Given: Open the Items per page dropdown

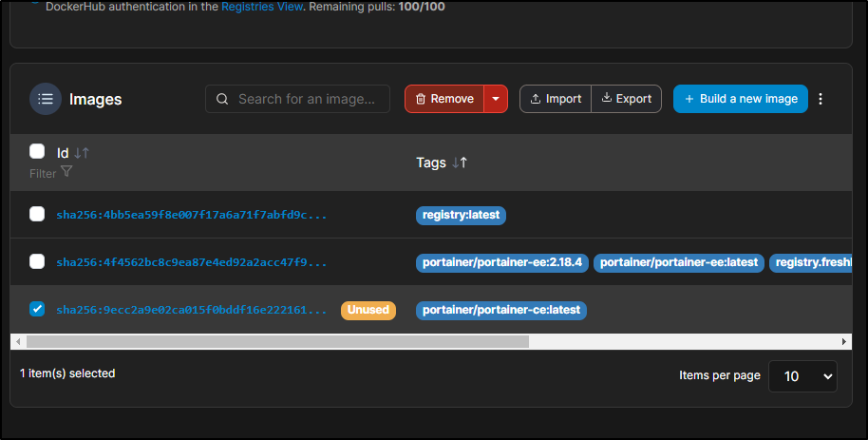Looking at the screenshot, I should pos(802,376).
